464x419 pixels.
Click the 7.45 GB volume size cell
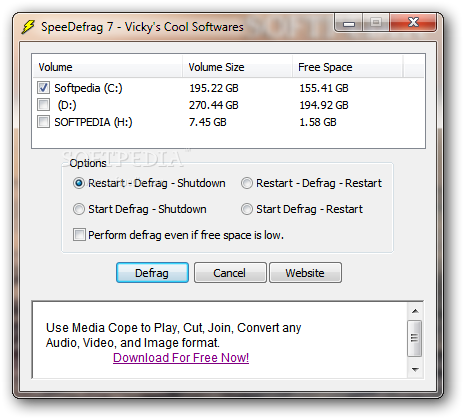[x=208, y=122]
